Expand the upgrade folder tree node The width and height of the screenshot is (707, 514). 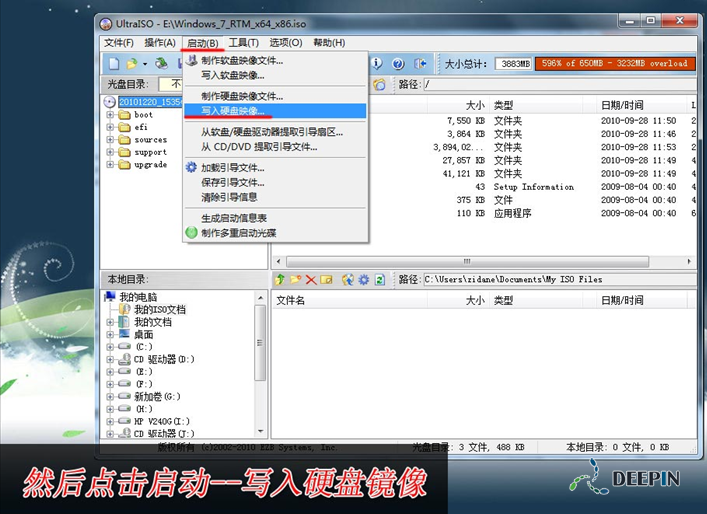click(111, 165)
